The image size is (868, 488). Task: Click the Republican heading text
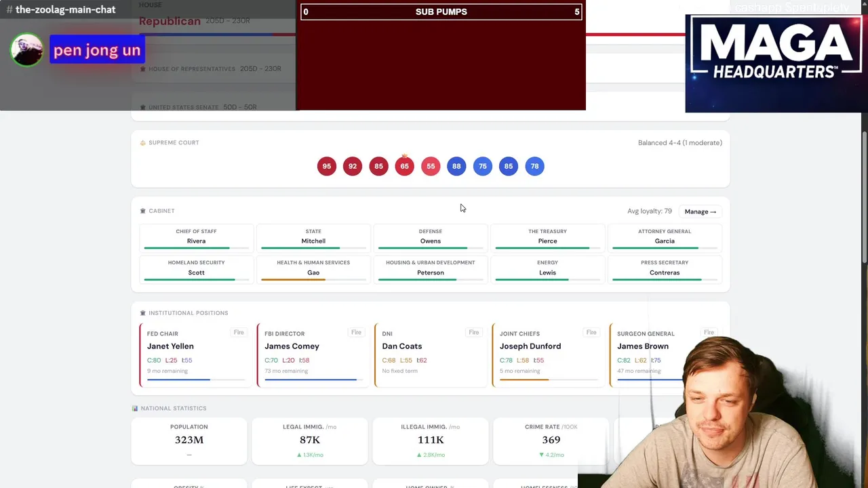[x=170, y=21]
